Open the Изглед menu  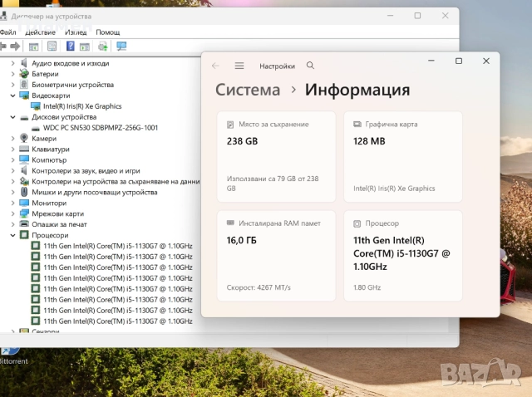coord(76,32)
